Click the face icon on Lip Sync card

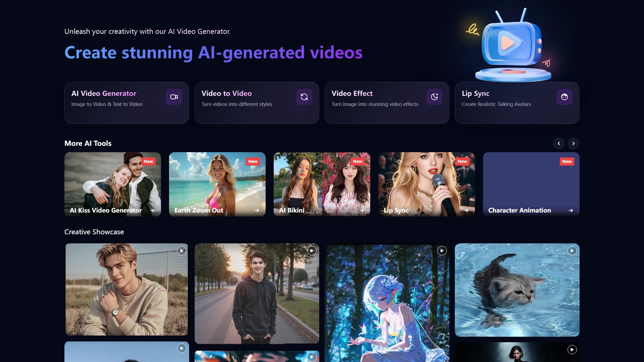pyautogui.click(x=564, y=97)
